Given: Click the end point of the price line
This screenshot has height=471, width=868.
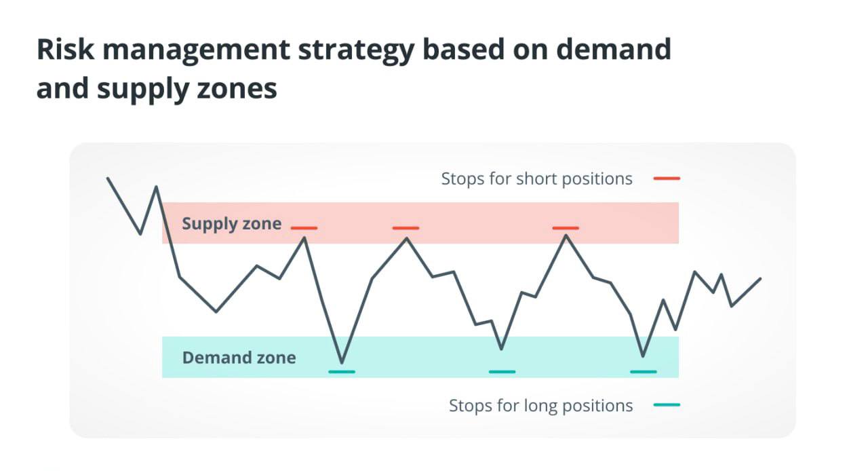Looking at the screenshot, I should pos(760,278).
